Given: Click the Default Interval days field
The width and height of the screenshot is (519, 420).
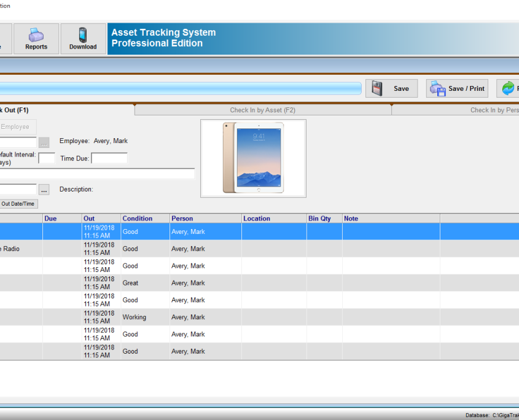Looking at the screenshot, I should [x=47, y=158].
